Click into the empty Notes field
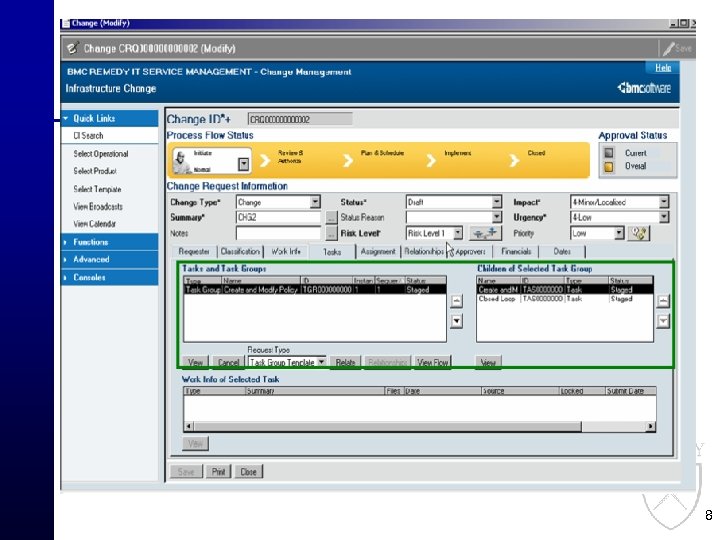 click(278, 233)
